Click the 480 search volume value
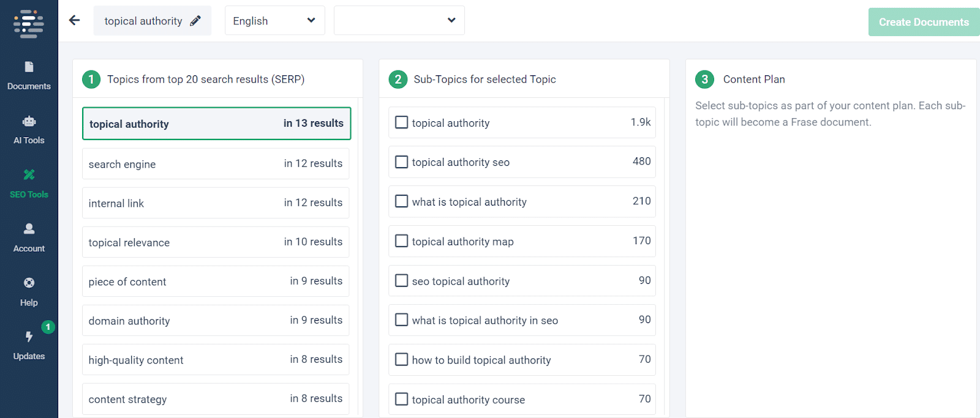Viewport: 980px width, 418px height. [642, 161]
